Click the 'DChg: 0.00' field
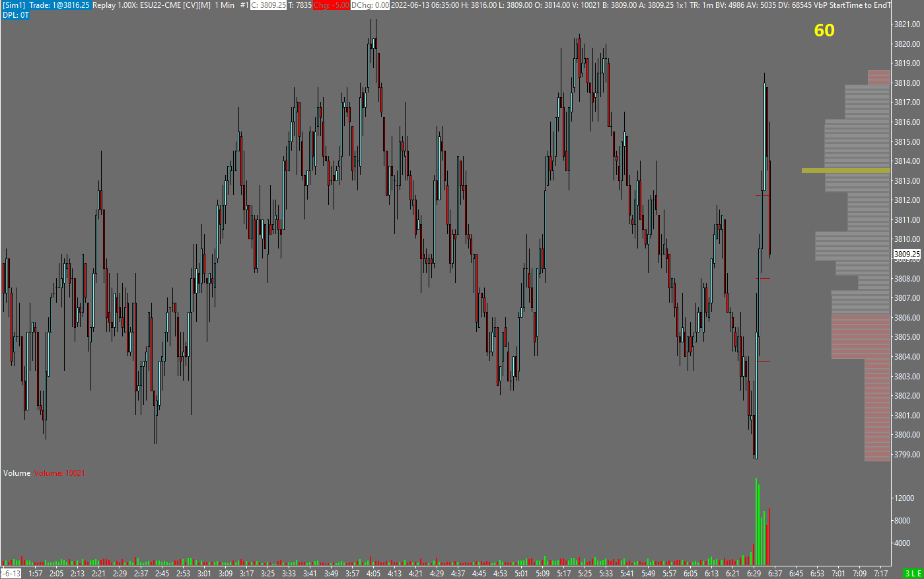 (371, 5)
